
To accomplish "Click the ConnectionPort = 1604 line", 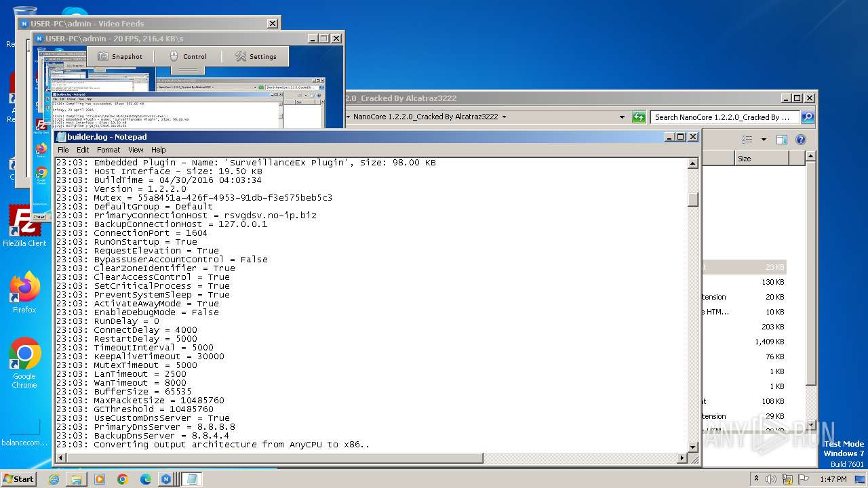I will tap(132, 233).
